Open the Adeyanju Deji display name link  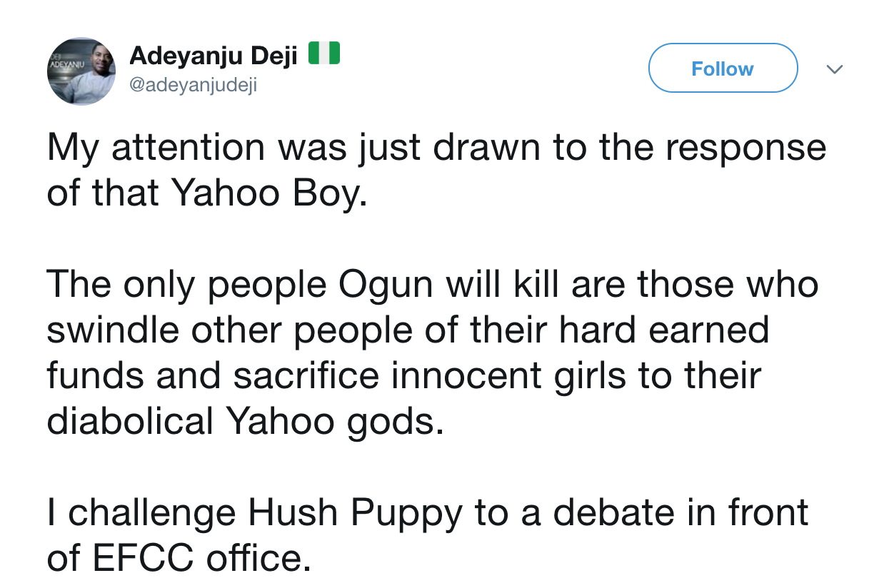point(213,56)
